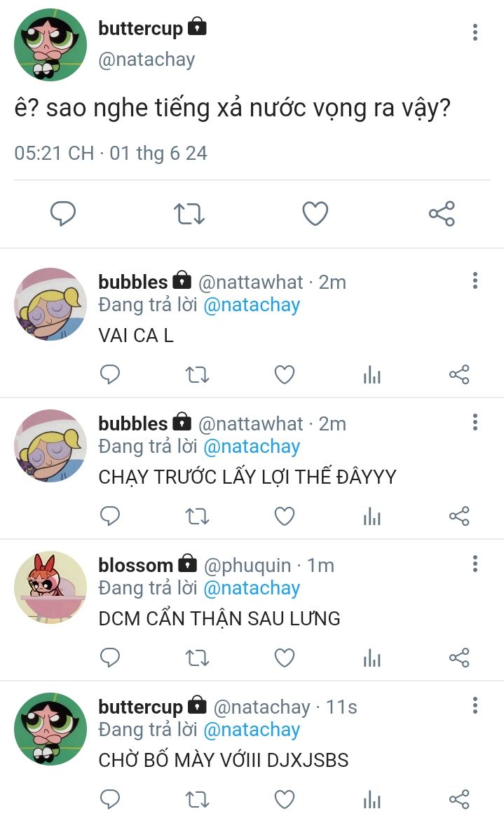
Task: View analytics of "VAI CA L" reply
Action: click(x=372, y=374)
